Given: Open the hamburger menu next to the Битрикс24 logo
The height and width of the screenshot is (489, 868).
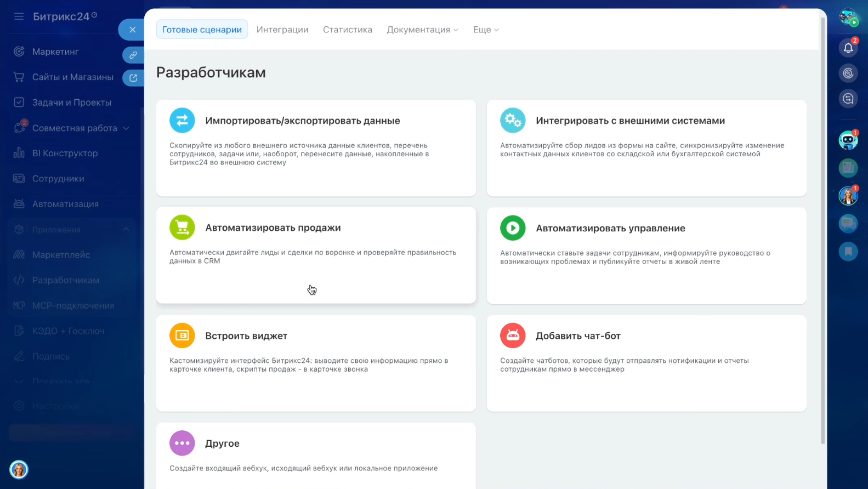Looking at the screenshot, I should pos(19,16).
